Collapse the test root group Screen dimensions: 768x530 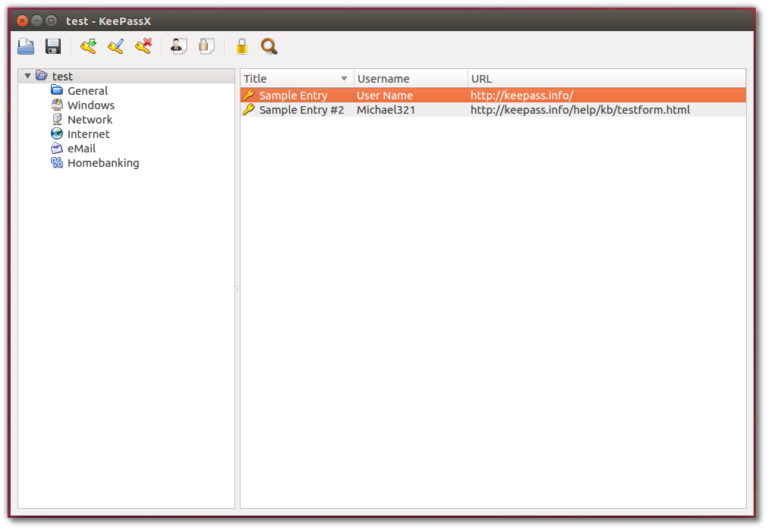[x=28, y=76]
